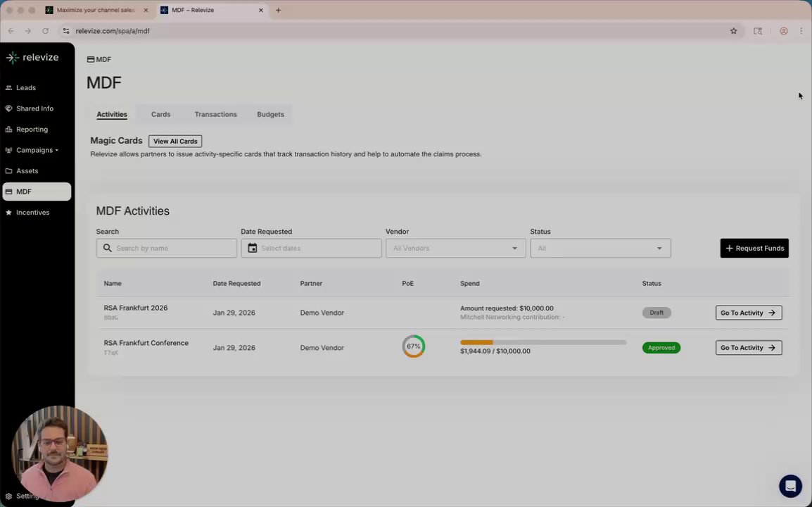Click the Spend column header
The height and width of the screenshot is (507, 812).
click(x=470, y=283)
